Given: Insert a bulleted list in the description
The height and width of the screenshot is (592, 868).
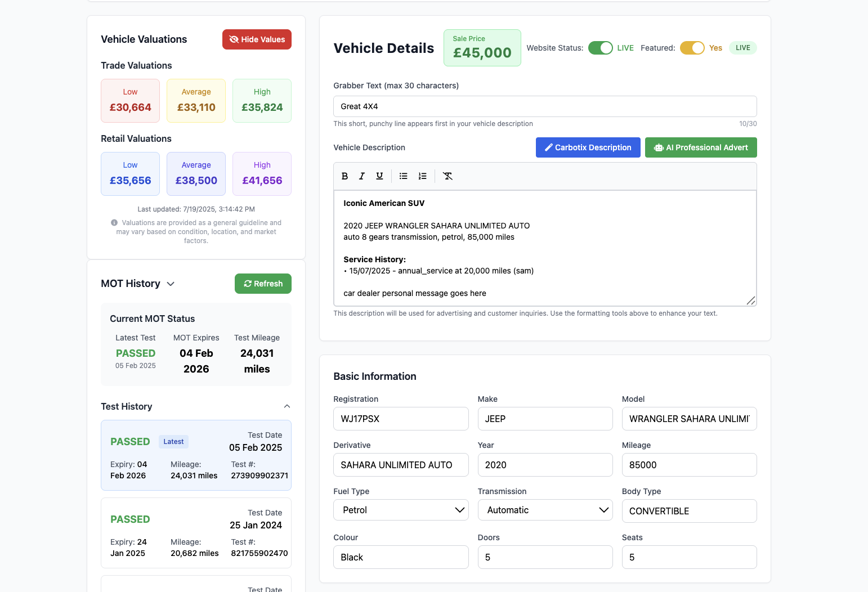Looking at the screenshot, I should (x=403, y=176).
